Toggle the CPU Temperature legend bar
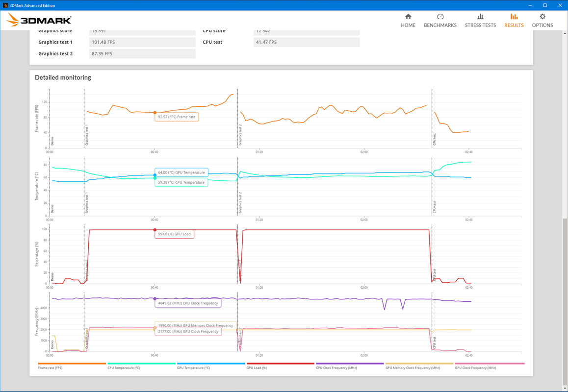Image resolution: width=568 pixels, height=392 pixels. (x=142, y=364)
